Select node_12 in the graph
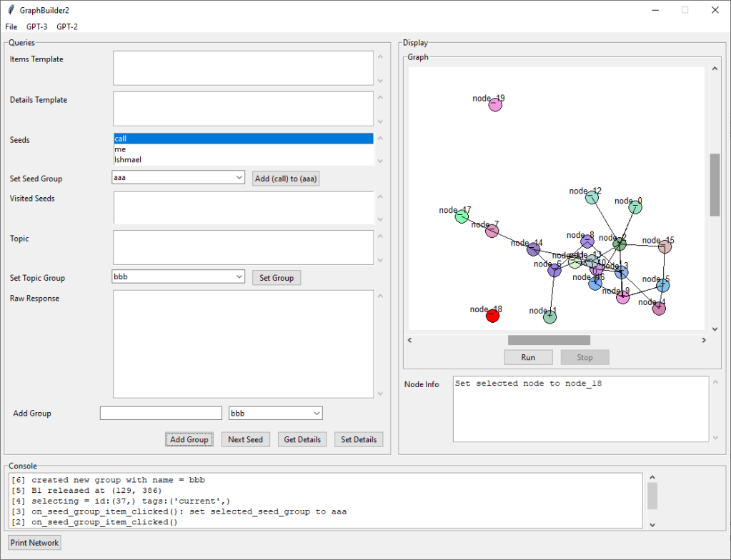This screenshot has width=731, height=560. (x=592, y=198)
